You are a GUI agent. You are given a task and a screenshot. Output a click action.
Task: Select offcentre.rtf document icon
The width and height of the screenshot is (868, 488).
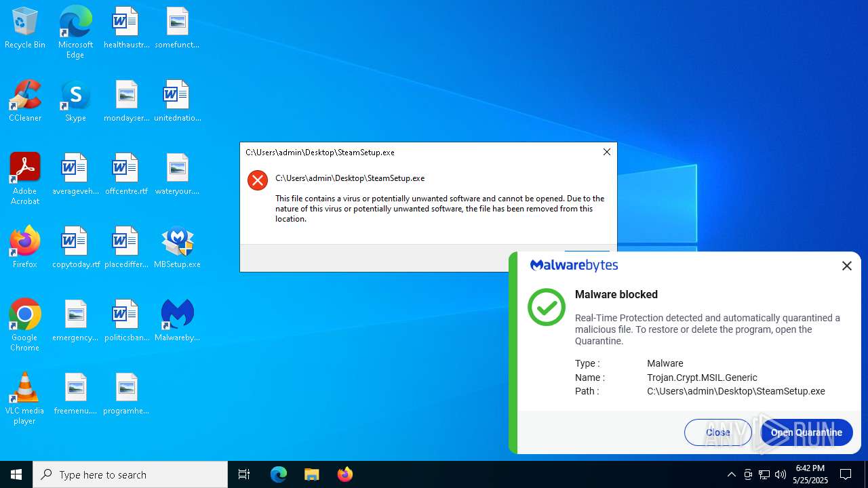[126, 174]
